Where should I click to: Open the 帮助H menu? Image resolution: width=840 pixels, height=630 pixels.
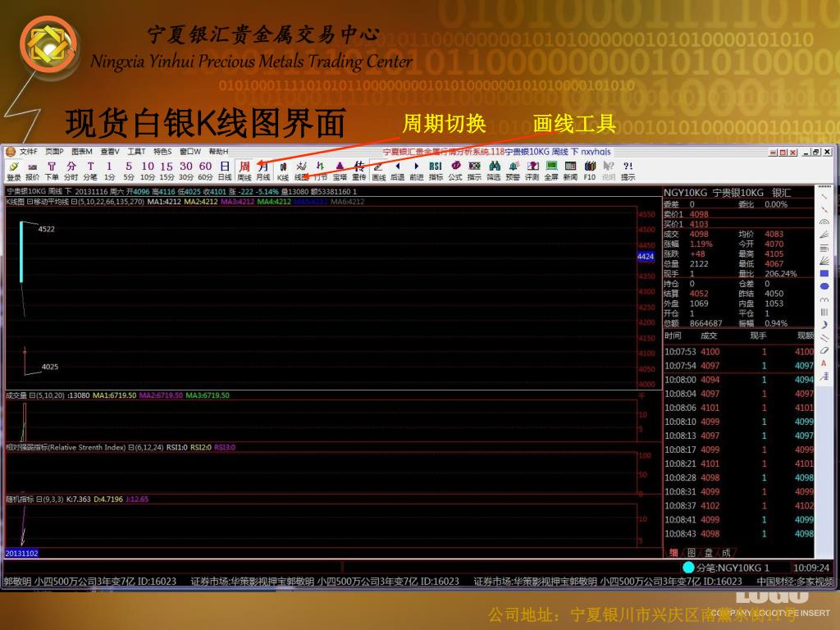(x=218, y=152)
